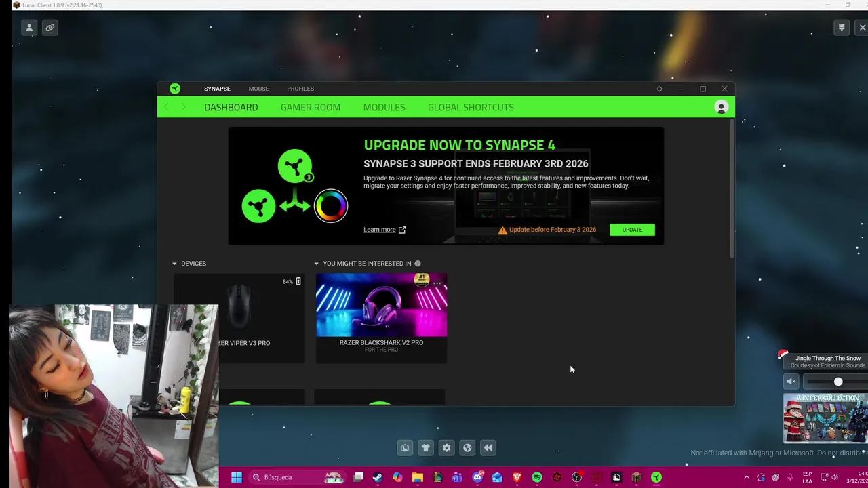The image size is (868, 488).
Task: Click the green Update button
Action: [632, 230]
